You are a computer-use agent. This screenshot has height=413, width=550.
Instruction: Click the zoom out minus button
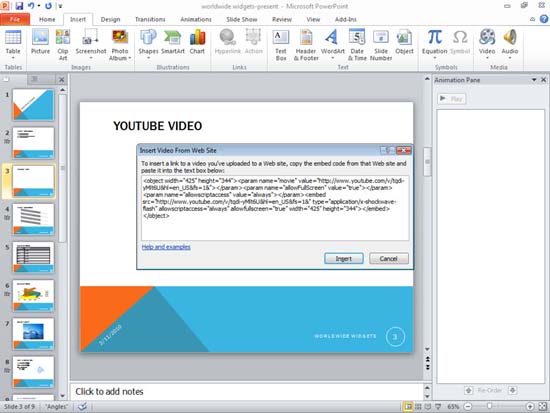(x=468, y=407)
